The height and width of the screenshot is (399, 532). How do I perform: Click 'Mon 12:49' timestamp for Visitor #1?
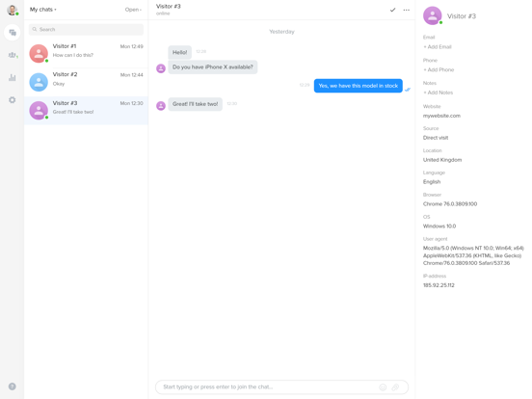point(132,46)
